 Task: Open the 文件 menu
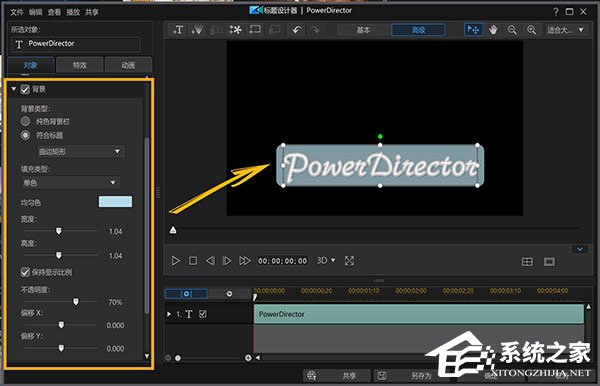16,12
